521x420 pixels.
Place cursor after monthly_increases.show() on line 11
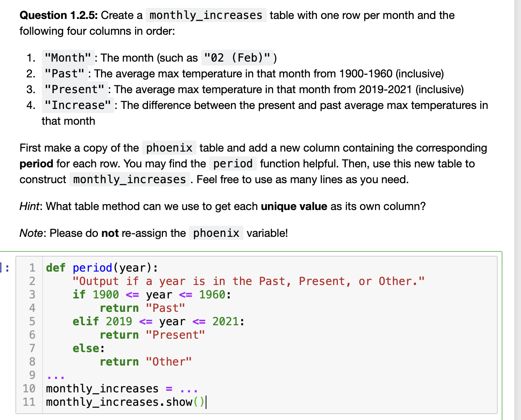(x=207, y=402)
